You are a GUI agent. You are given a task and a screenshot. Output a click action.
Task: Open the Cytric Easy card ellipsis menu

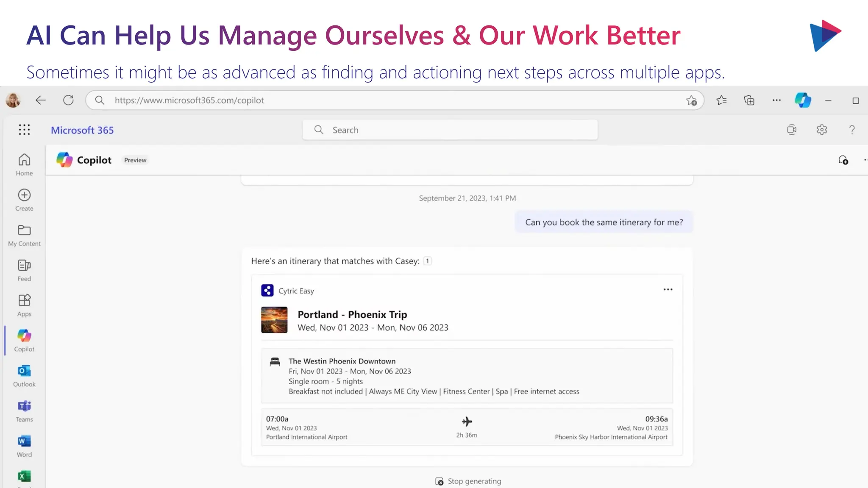pos(668,289)
